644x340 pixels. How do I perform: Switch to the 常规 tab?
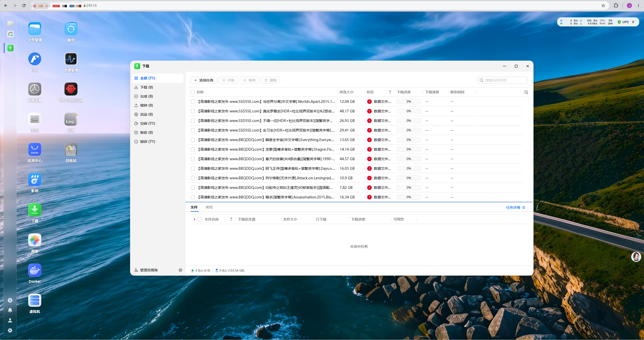209,207
